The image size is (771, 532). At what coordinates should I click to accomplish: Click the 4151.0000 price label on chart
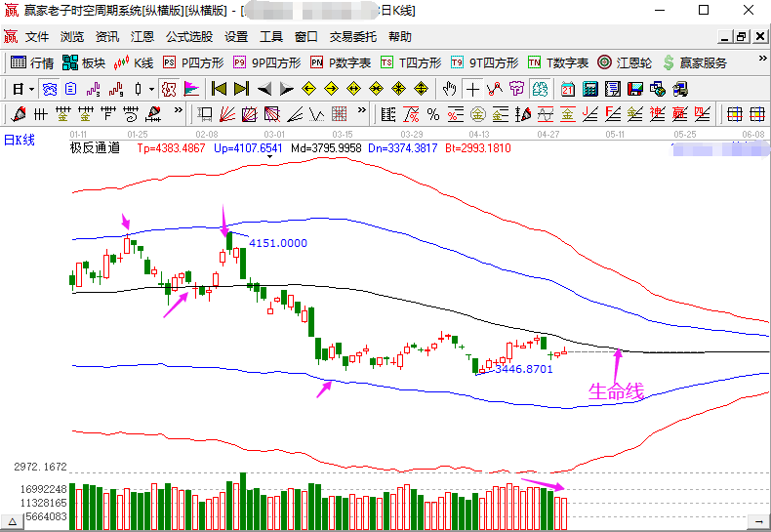point(278,243)
